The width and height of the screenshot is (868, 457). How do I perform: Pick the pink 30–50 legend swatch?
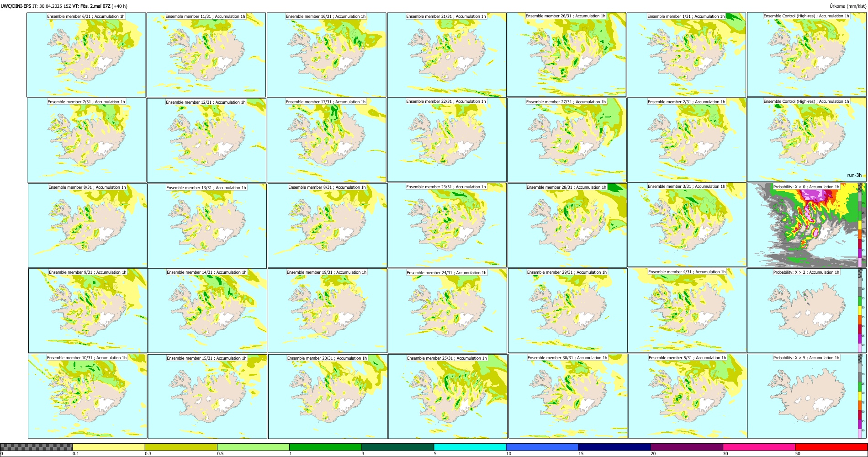pyautogui.click(x=759, y=447)
